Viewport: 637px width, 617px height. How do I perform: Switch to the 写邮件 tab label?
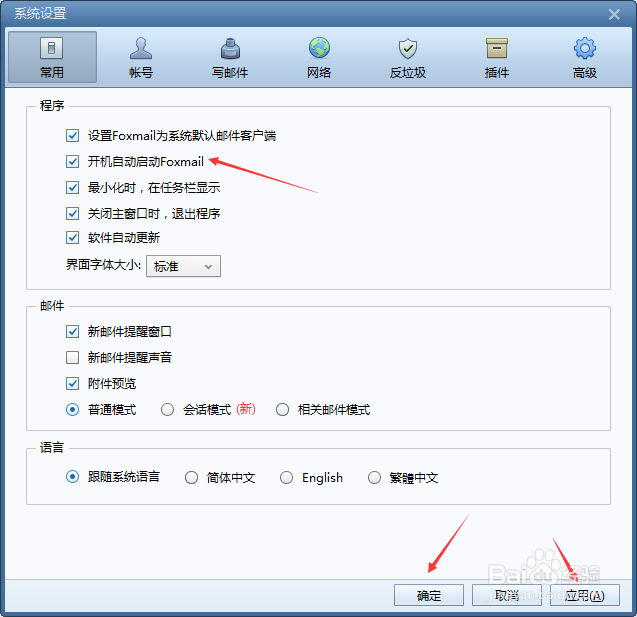tap(230, 73)
